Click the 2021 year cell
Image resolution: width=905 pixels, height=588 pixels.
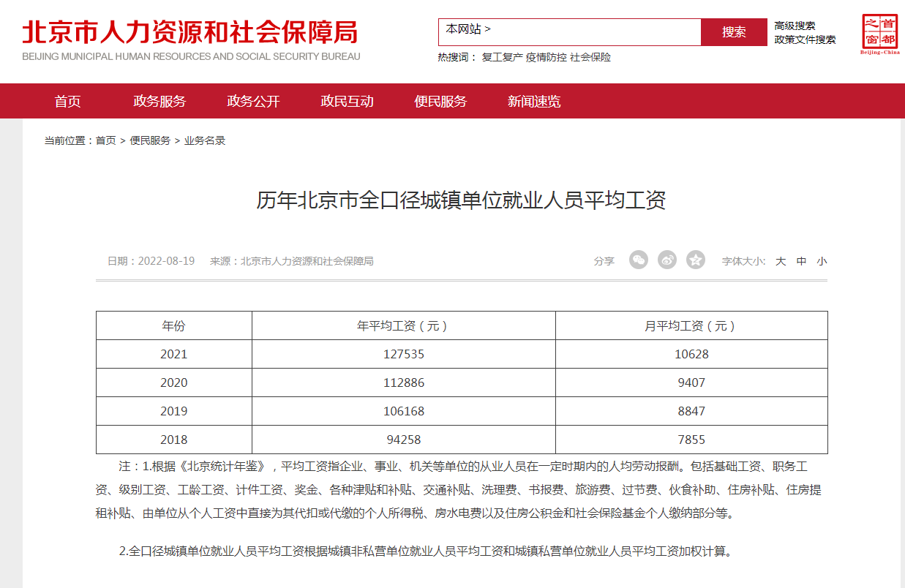173,354
